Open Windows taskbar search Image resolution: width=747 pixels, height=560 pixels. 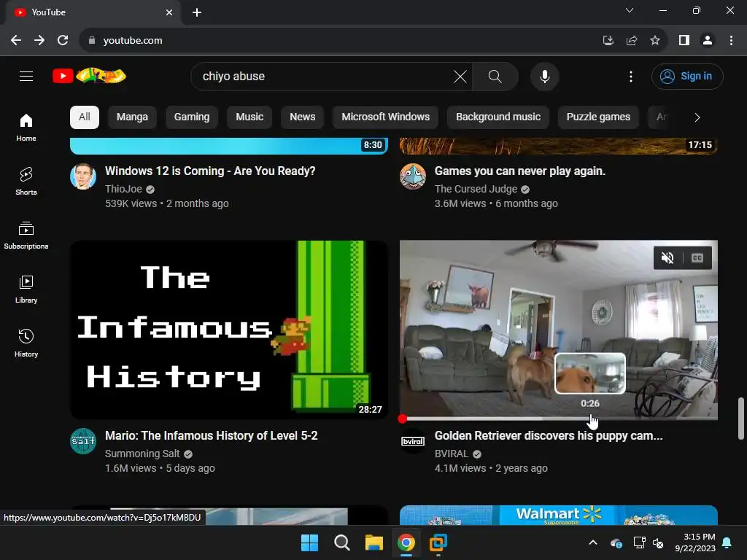[341, 542]
